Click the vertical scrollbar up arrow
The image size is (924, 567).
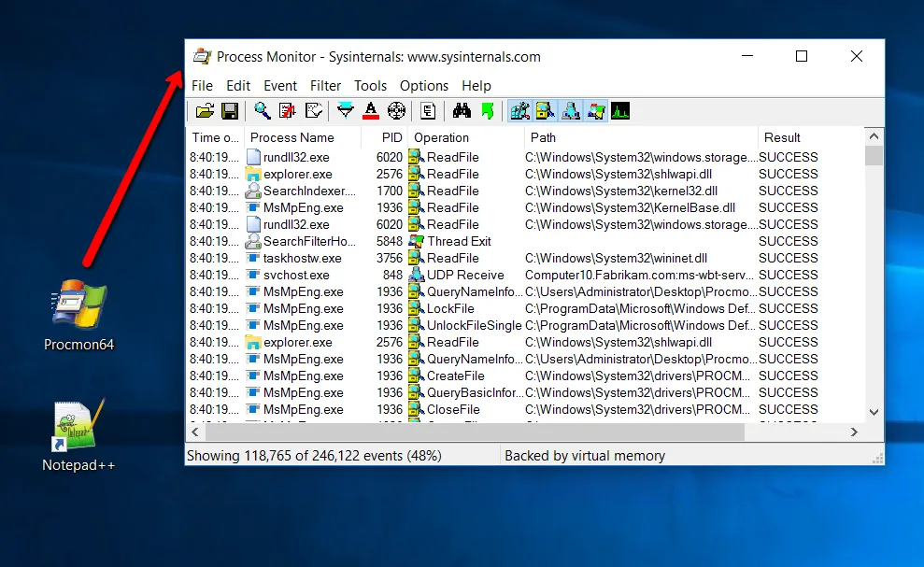click(x=874, y=136)
